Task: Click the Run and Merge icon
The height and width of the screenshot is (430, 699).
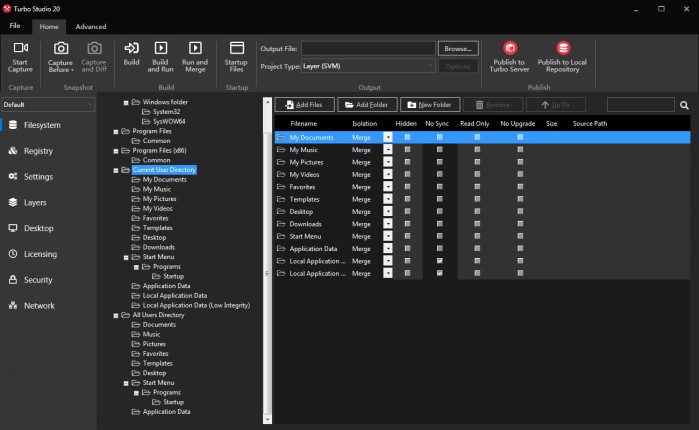Action: click(x=195, y=49)
